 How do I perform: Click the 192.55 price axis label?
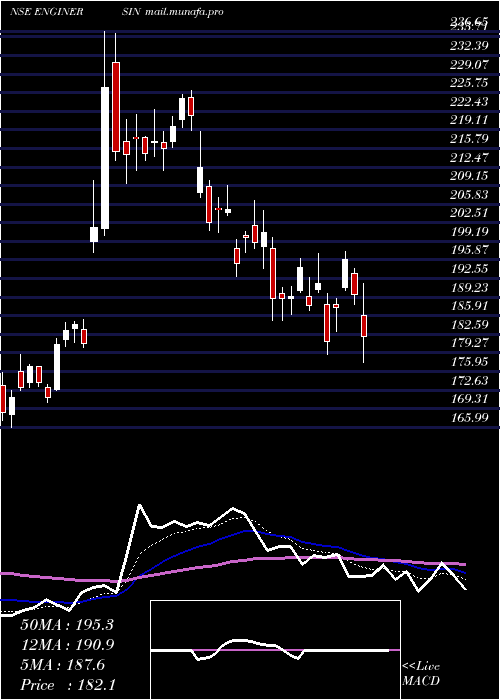pos(467,268)
